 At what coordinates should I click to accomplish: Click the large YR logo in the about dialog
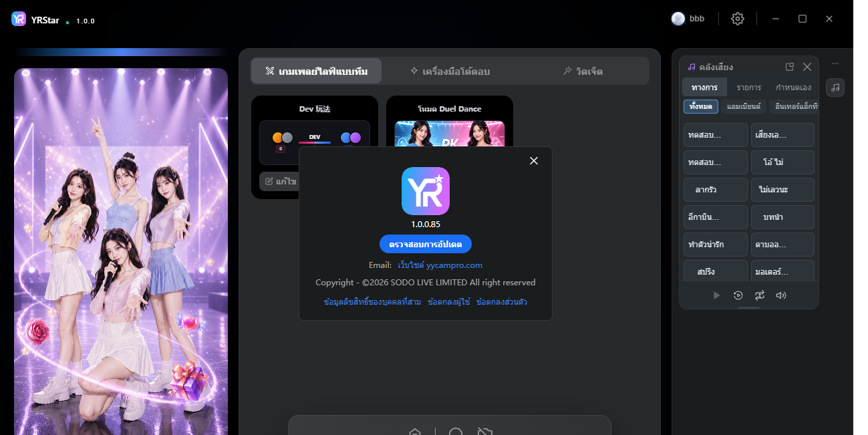point(426,191)
